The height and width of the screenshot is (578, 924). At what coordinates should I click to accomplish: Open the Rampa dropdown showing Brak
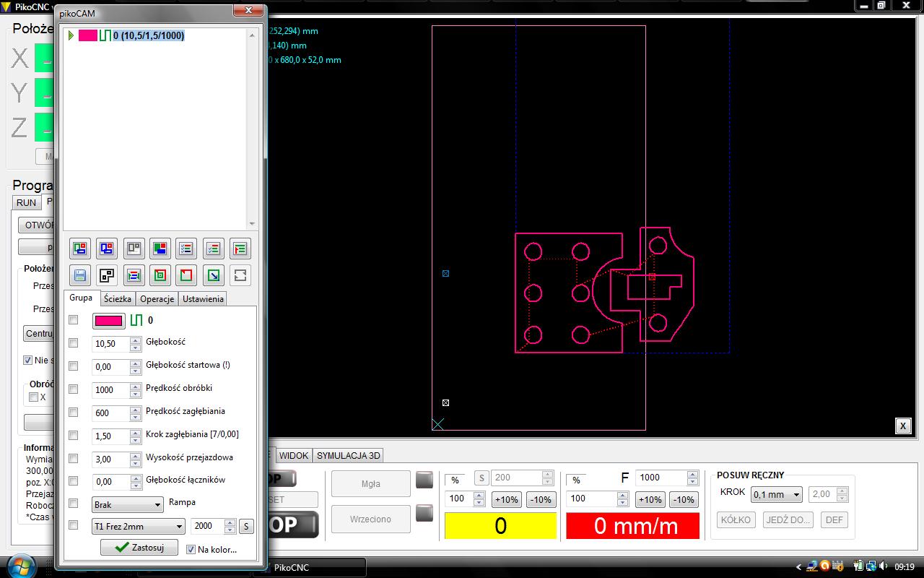(x=128, y=504)
